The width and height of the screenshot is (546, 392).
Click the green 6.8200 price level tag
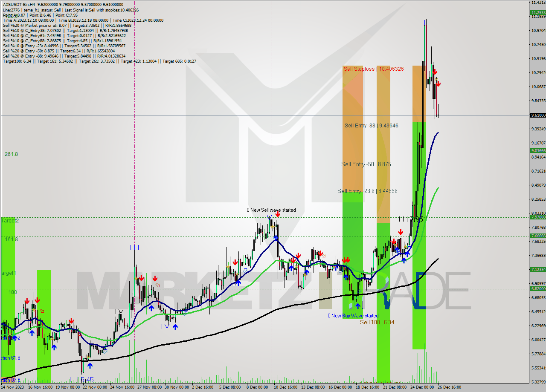(x=537, y=289)
